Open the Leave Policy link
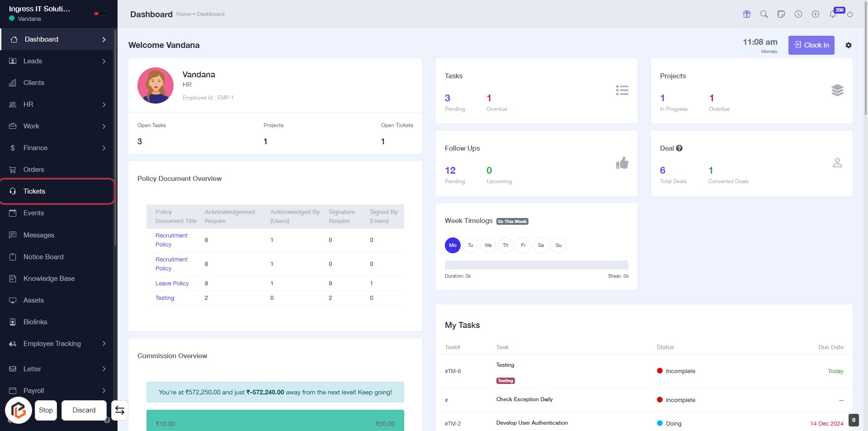The height and width of the screenshot is (431, 868). 172,284
